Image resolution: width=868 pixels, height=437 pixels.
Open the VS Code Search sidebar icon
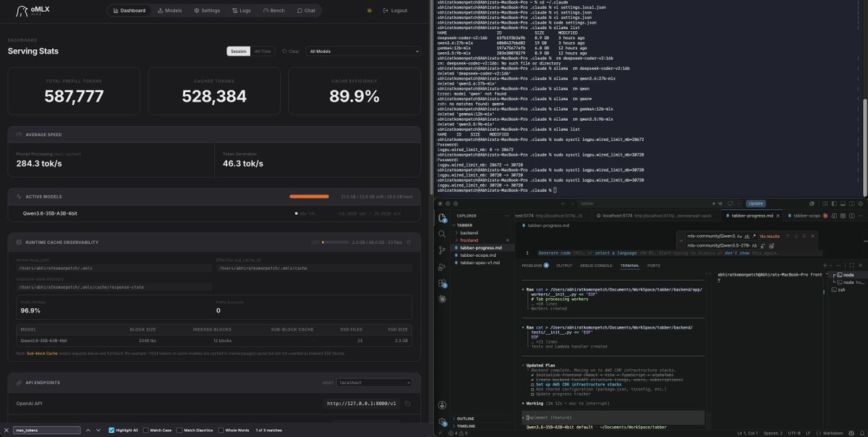pos(442,234)
